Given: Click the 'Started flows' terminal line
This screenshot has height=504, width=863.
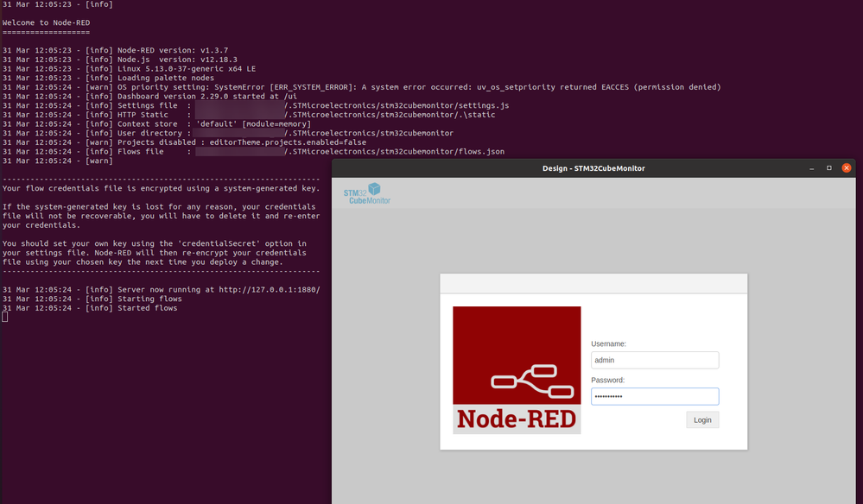Looking at the screenshot, I should [x=90, y=308].
